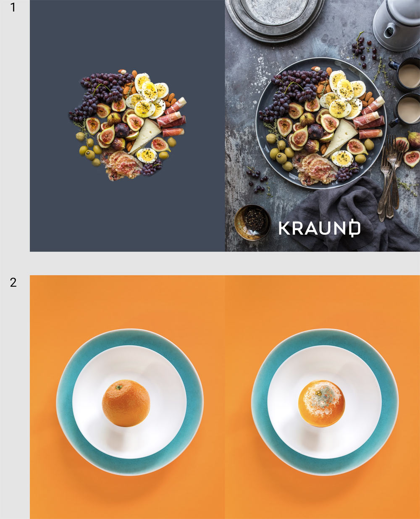Click the cutout food on navy background

point(128,125)
